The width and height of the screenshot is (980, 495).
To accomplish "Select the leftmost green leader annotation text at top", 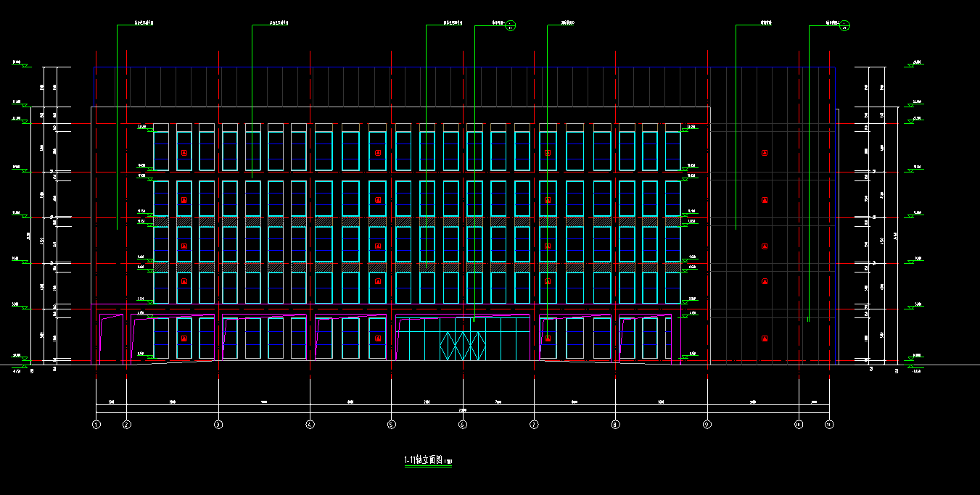I will coord(144,23).
